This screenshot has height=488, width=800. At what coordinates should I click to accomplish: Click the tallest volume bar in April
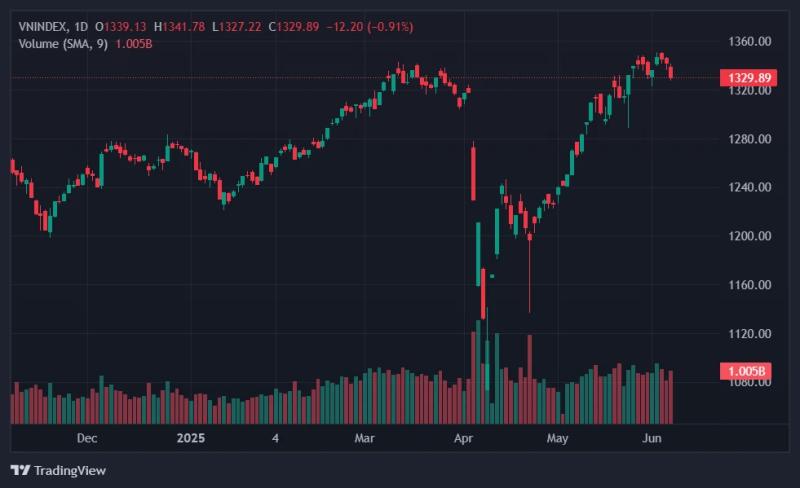478,372
